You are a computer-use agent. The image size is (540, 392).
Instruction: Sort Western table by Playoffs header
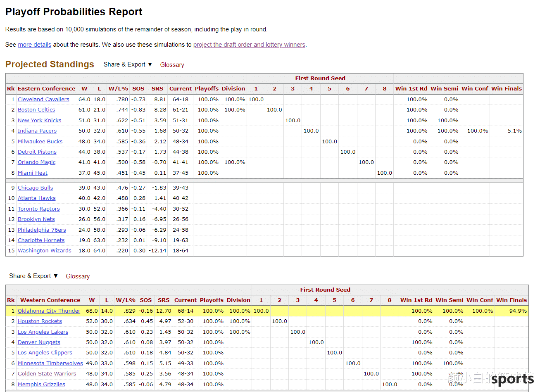tap(212, 300)
